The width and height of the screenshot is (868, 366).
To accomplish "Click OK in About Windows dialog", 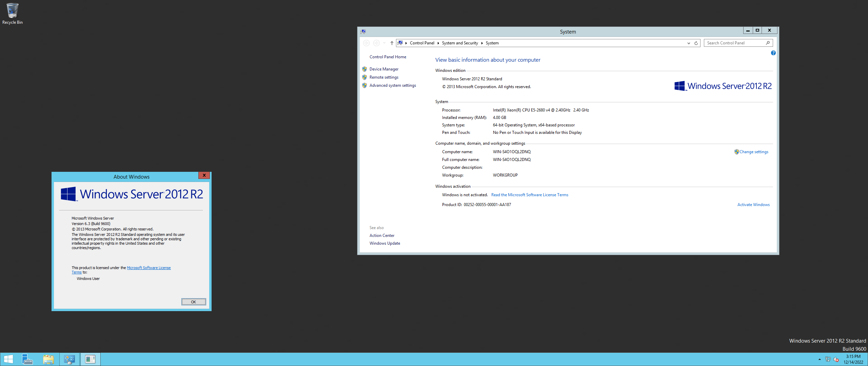I will click(193, 302).
